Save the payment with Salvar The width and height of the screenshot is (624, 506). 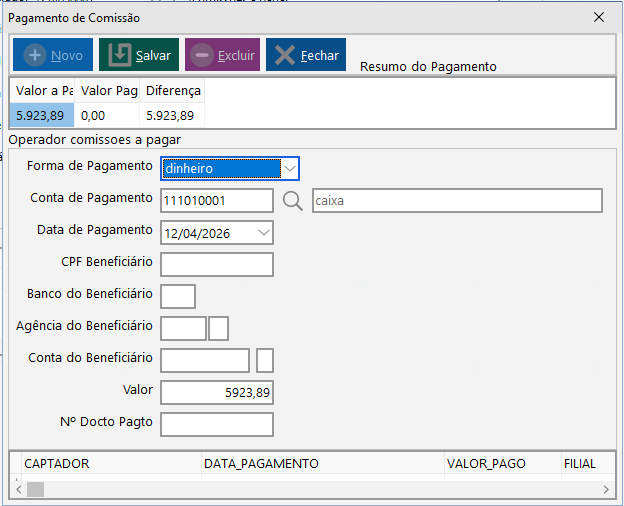pos(139,55)
